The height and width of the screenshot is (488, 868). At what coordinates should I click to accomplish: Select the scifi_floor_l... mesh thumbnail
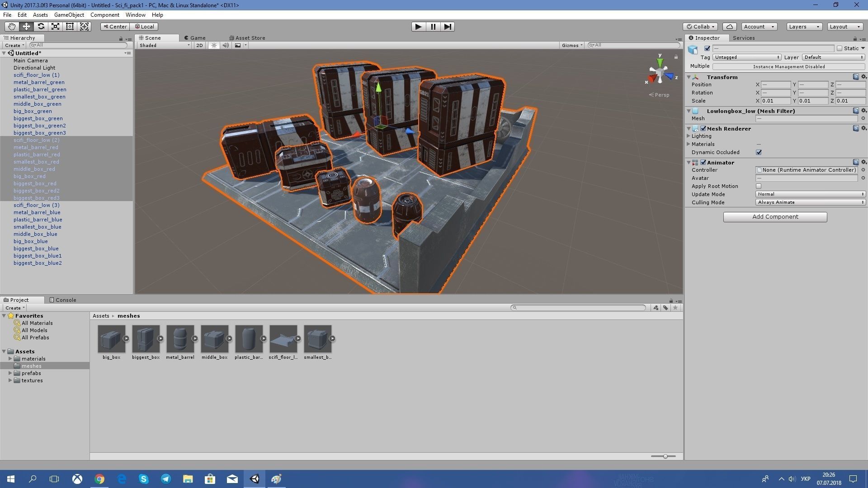[x=283, y=339]
